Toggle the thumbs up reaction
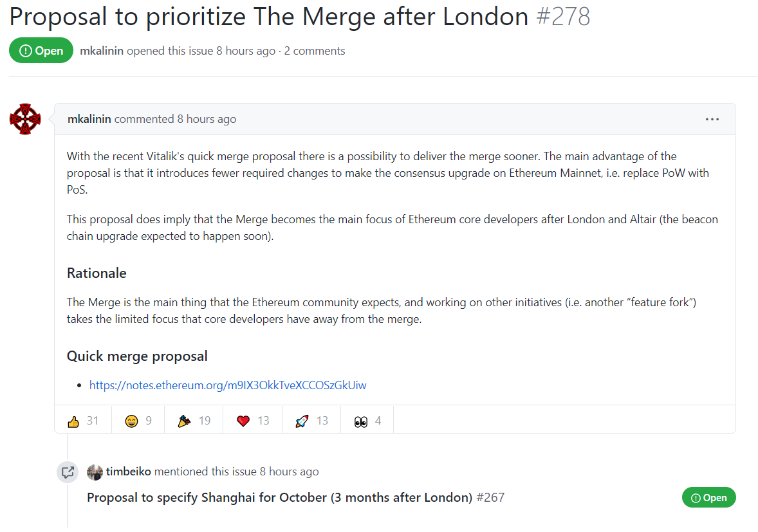This screenshot has height=532, width=758. tap(83, 421)
